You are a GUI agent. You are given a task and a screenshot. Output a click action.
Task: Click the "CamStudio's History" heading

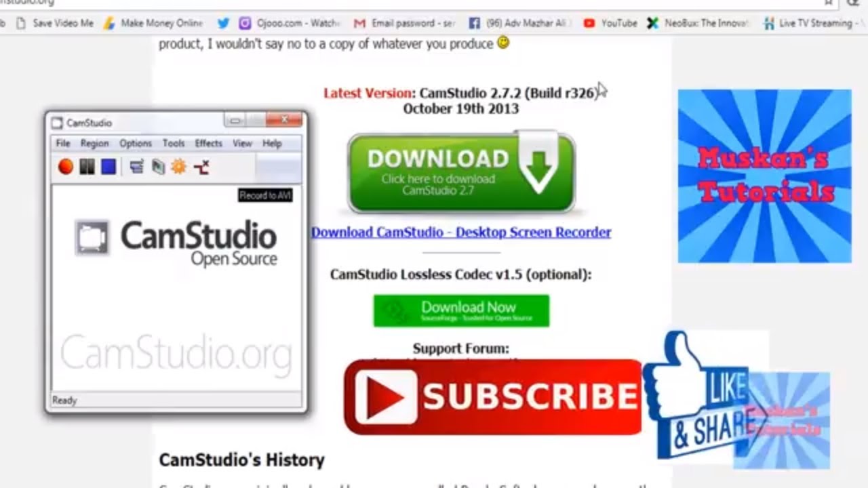(x=241, y=460)
